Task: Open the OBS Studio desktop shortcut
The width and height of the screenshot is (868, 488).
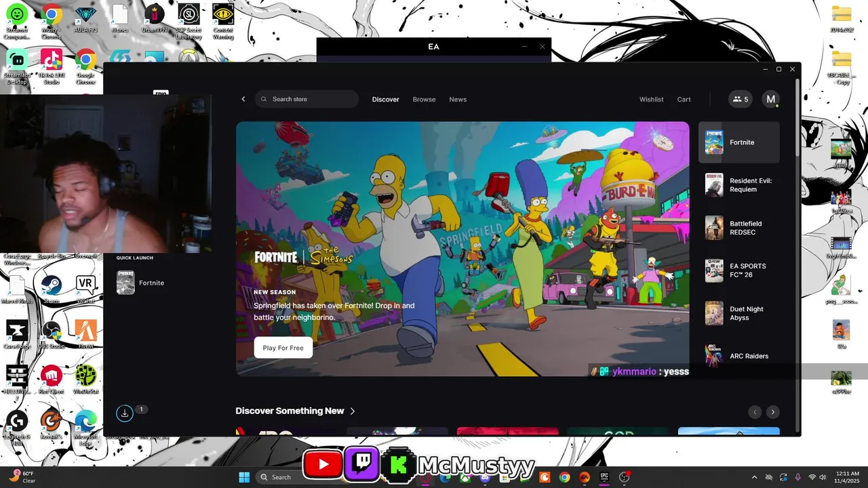Action: 52,335
